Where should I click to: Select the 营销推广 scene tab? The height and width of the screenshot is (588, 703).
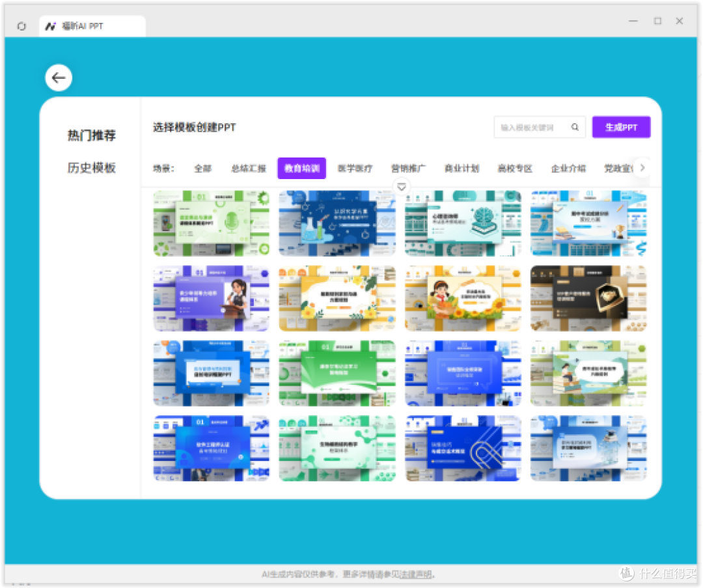click(x=408, y=169)
